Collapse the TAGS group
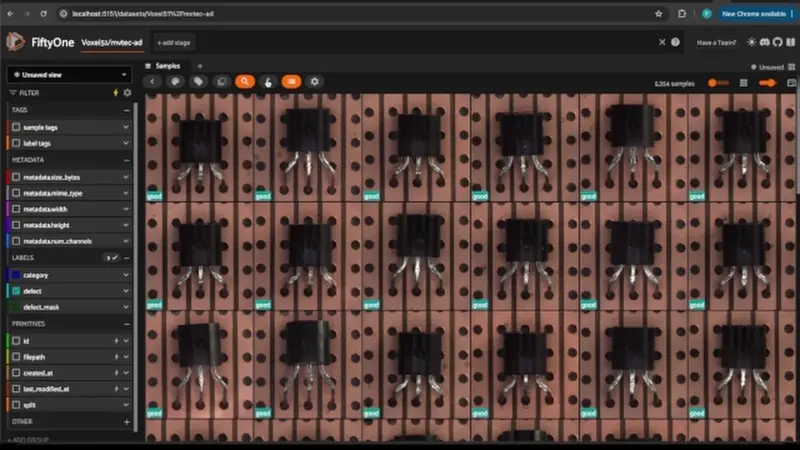 [127, 110]
